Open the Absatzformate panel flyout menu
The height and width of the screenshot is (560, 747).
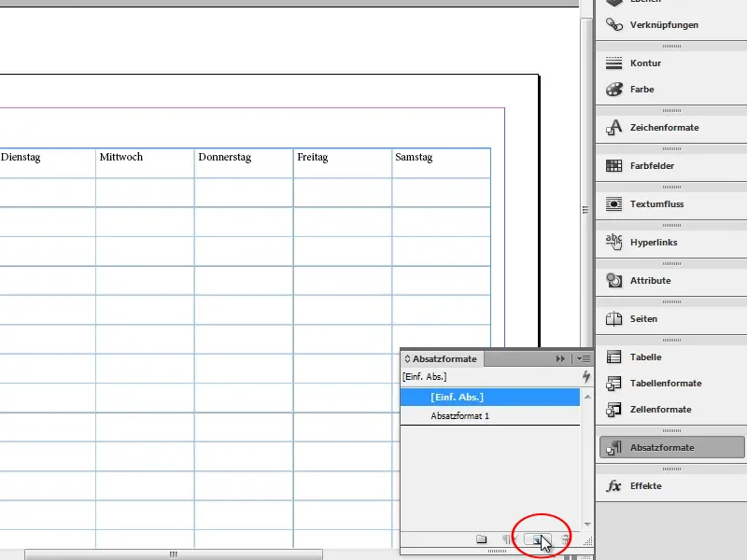[x=584, y=359]
